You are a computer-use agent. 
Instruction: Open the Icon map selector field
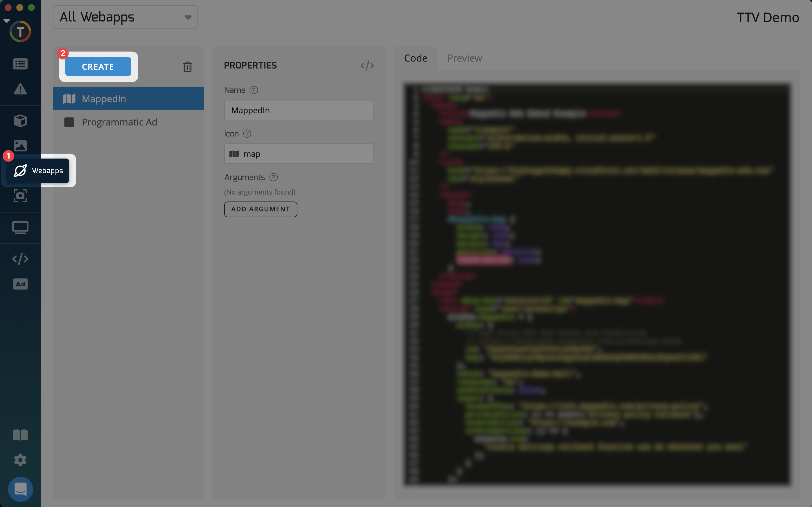click(x=299, y=154)
